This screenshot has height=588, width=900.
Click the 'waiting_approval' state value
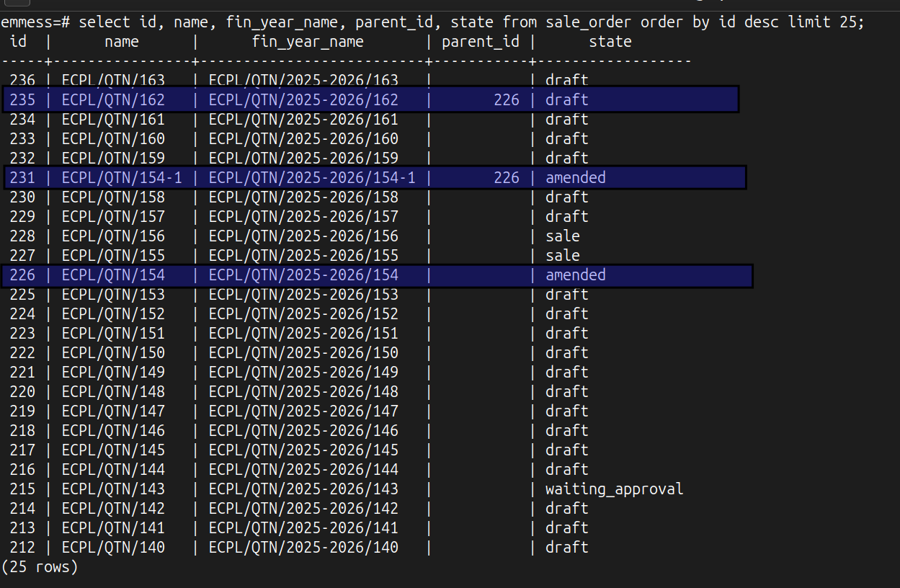(x=614, y=489)
